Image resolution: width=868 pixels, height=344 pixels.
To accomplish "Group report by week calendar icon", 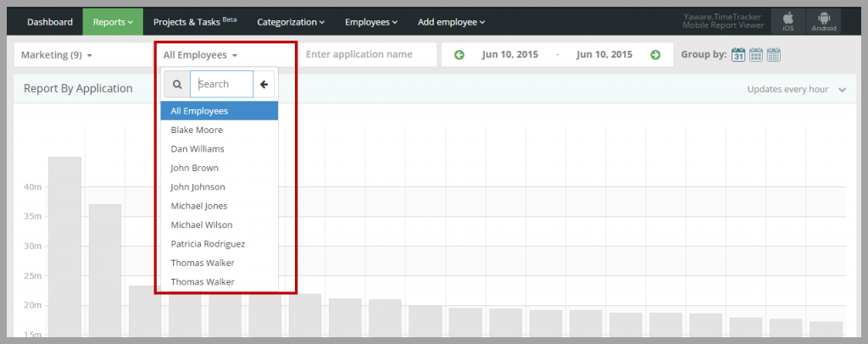I will coord(755,55).
